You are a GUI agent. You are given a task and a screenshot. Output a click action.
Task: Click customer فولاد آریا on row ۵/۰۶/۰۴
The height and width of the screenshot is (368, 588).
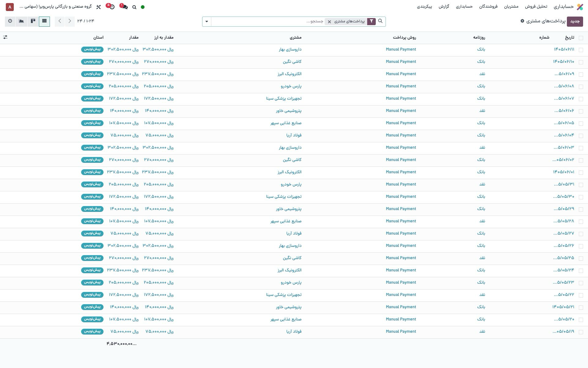[x=294, y=135]
